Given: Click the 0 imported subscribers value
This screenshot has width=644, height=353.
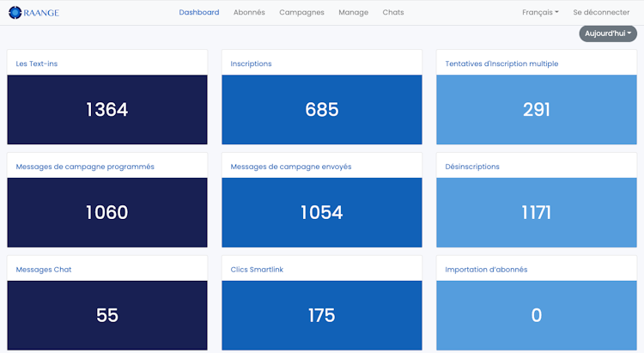Looking at the screenshot, I should [x=537, y=315].
